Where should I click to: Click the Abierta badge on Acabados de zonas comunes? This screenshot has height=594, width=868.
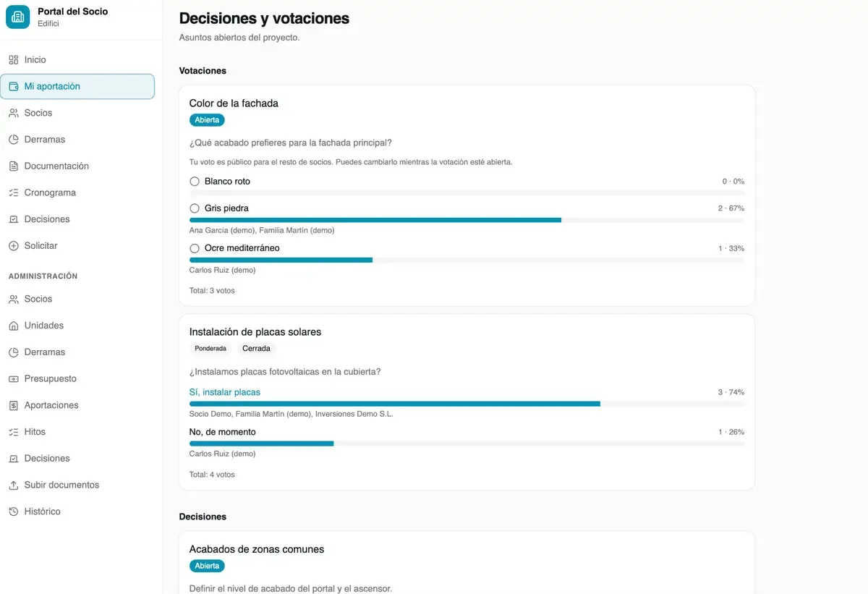pyautogui.click(x=207, y=566)
